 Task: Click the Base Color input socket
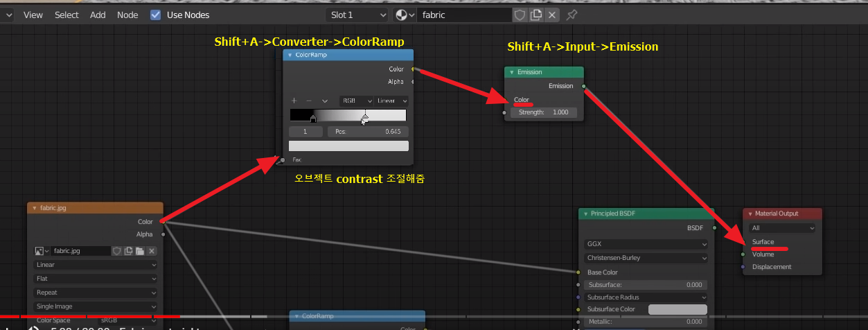click(578, 272)
